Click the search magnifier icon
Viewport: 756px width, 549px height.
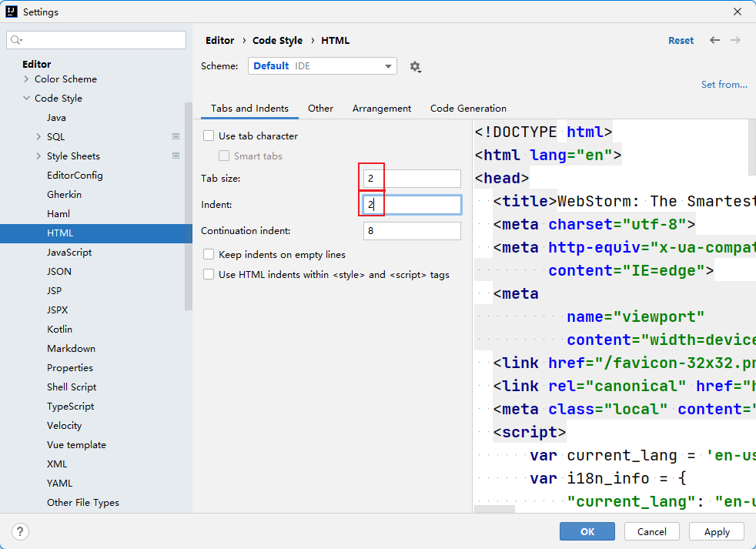click(16, 40)
